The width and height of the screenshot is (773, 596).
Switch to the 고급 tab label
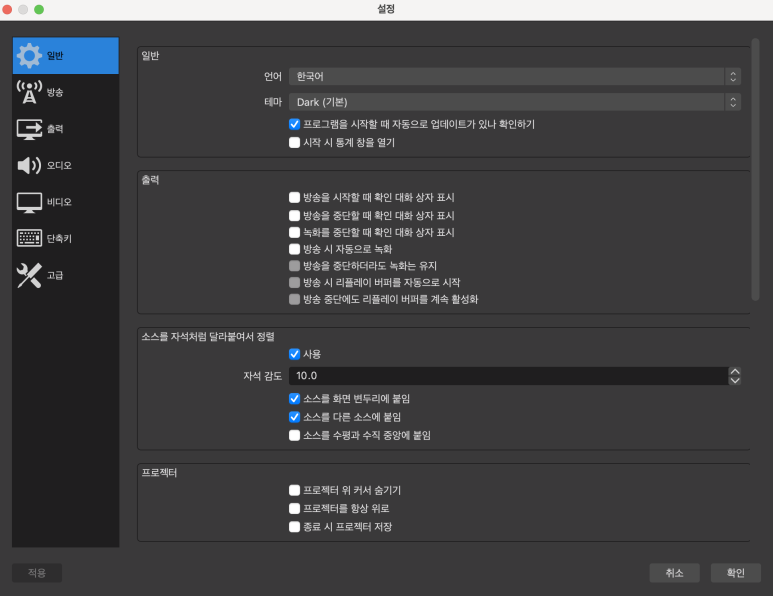tap(55, 275)
